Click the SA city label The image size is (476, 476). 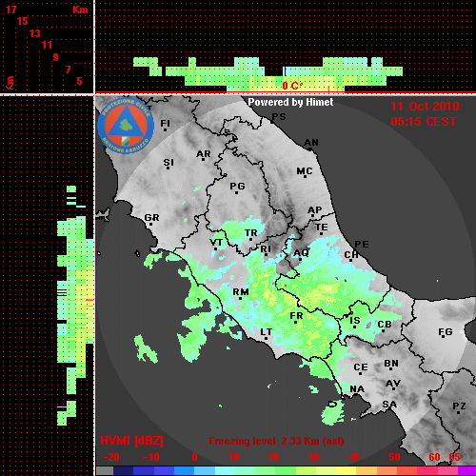coord(389,405)
